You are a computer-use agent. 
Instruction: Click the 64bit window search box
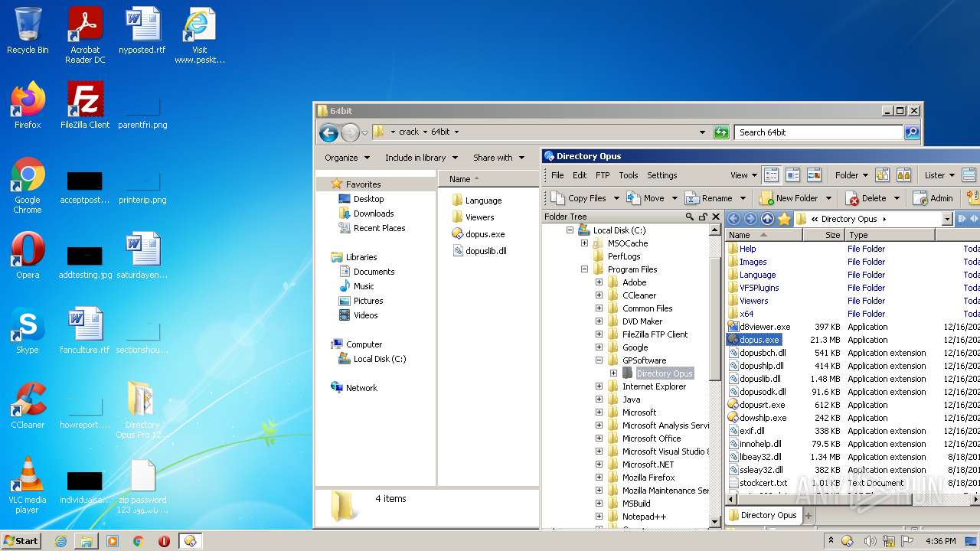click(x=818, y=132)
